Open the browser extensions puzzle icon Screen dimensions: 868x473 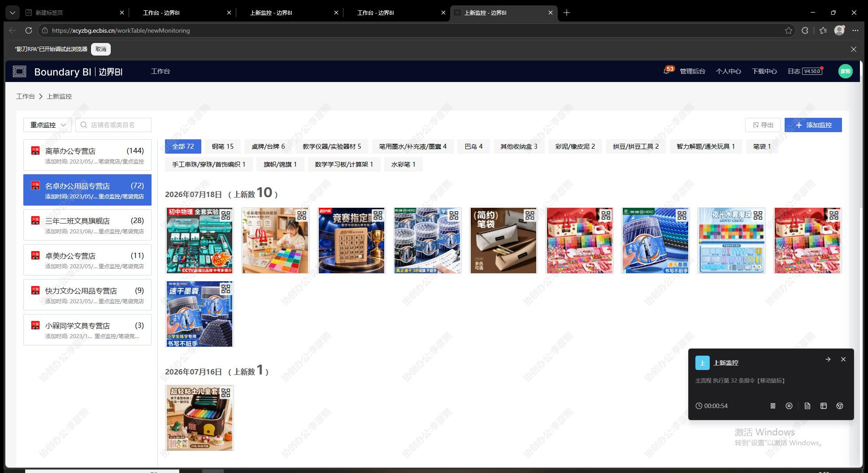(805, 30)
